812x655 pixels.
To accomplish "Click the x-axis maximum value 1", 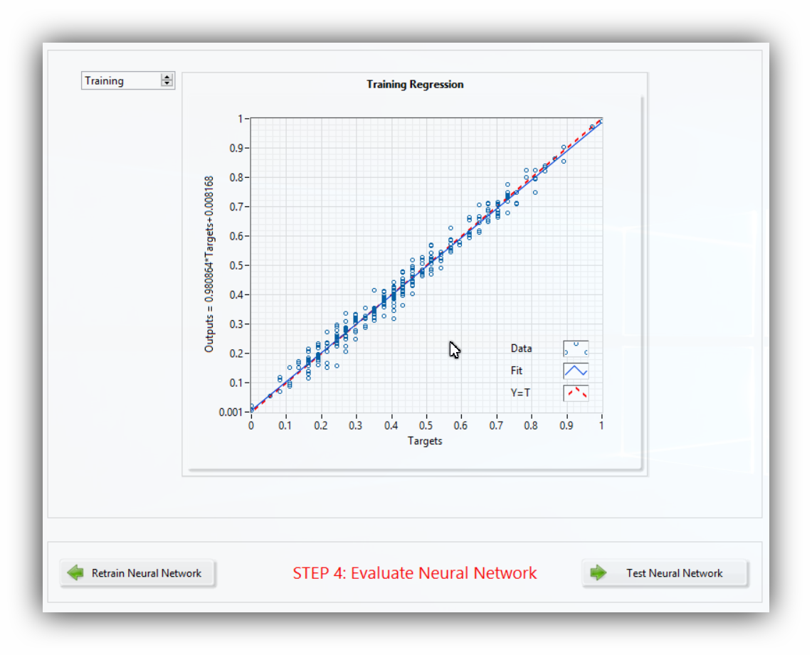I will pos(601,425).
